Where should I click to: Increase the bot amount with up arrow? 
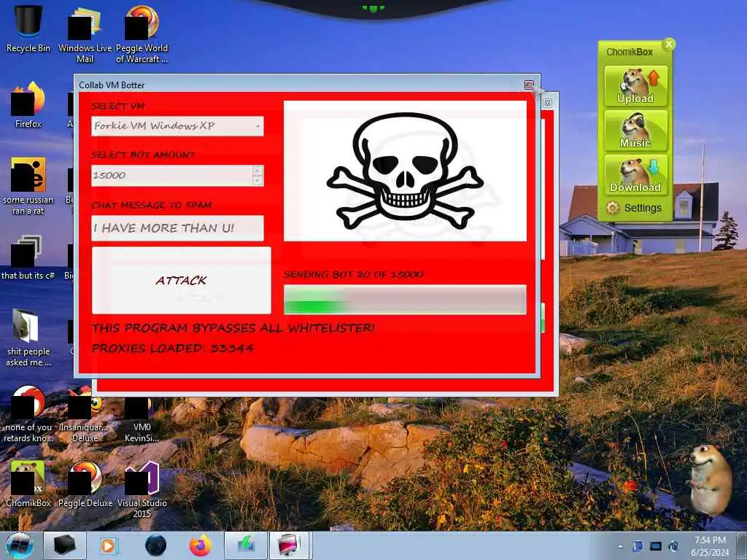pyautogui.click(x=258, y=171)
